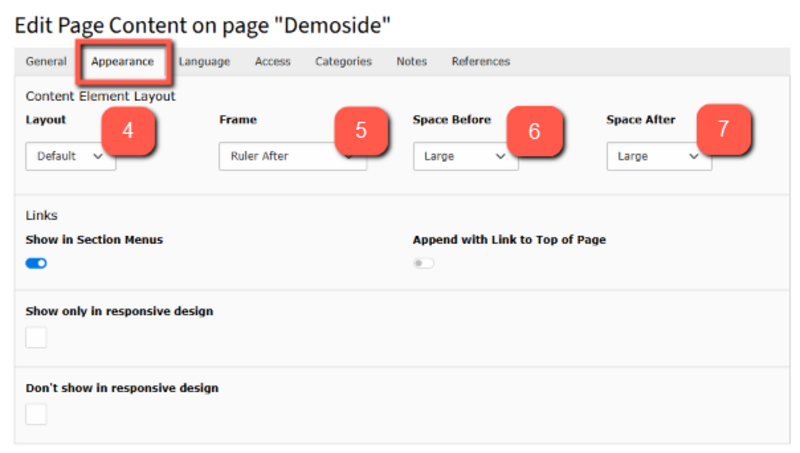Check Don't show in responsive design box
The height and width of the screenshot is (453, 800).
36,414
